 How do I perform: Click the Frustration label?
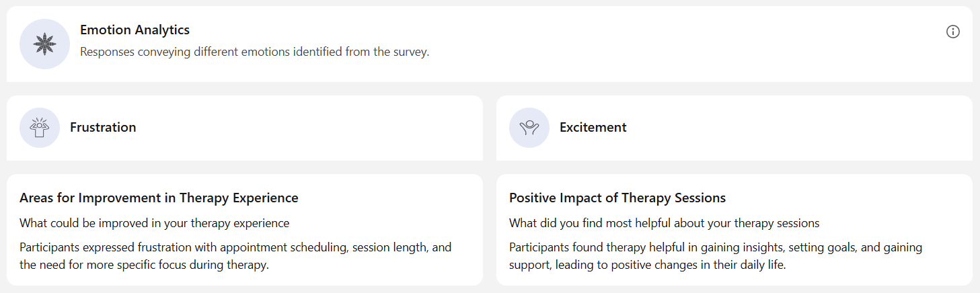point(103,127)
